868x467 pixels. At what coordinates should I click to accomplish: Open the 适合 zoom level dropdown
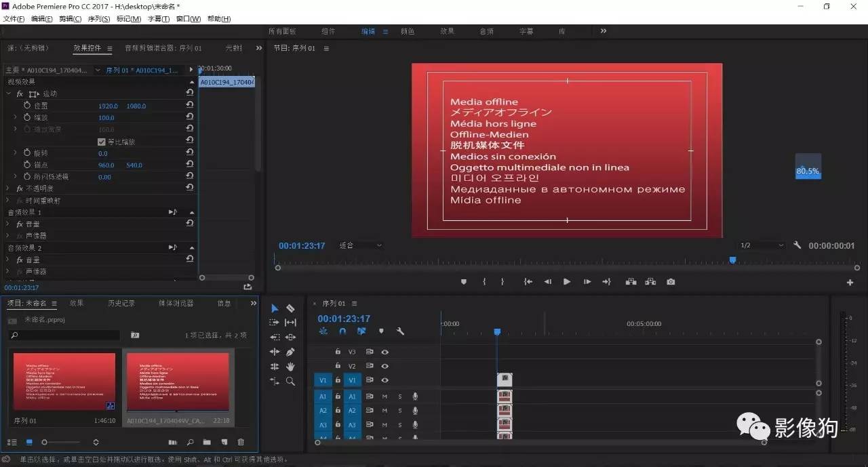point(361,245)
